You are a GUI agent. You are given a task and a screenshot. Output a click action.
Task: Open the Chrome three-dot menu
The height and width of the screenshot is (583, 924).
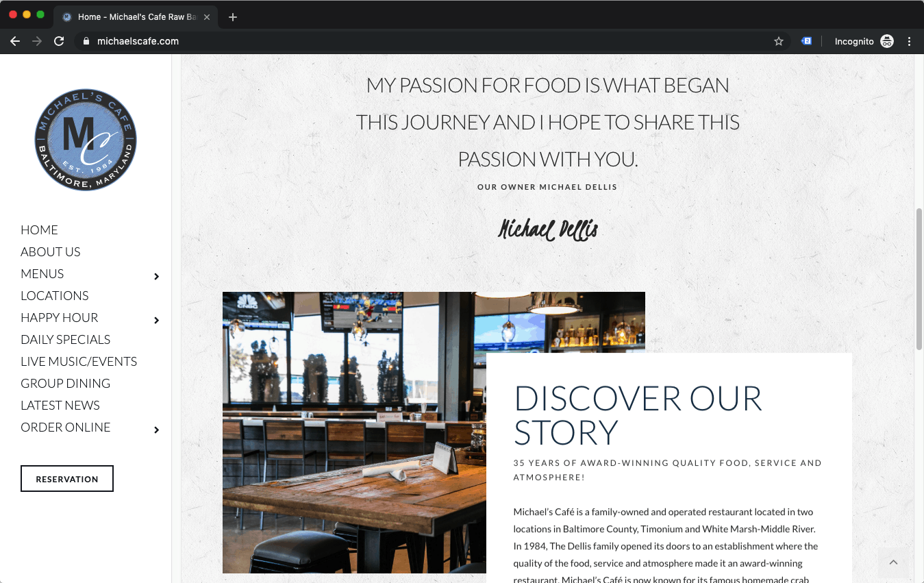(x=910, y=41)
